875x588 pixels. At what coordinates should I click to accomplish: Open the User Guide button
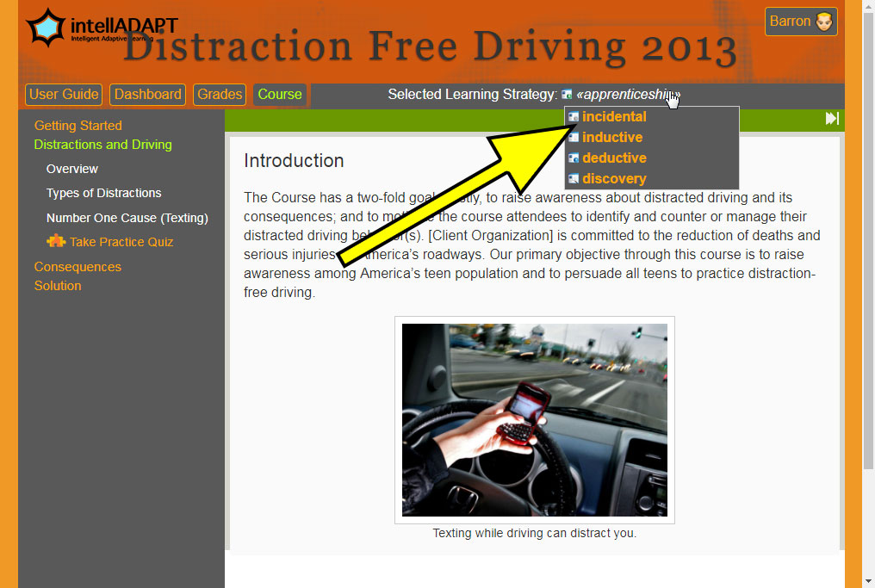(x=64, y=95)
